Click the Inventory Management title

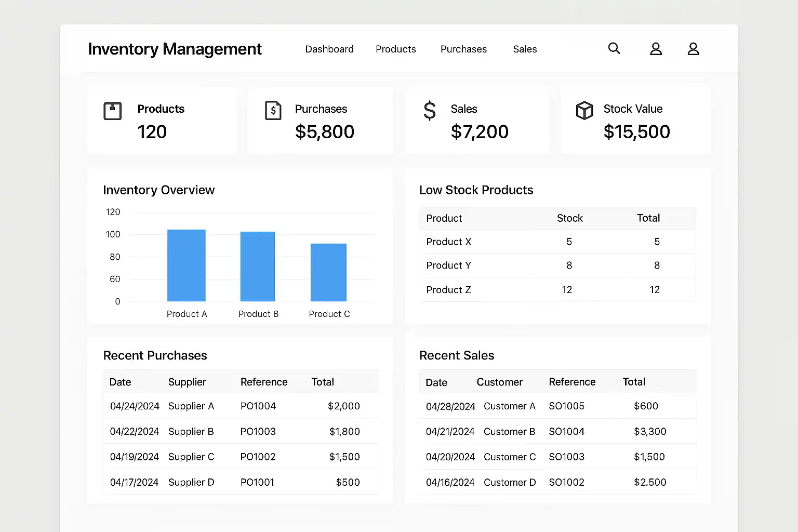175,49
